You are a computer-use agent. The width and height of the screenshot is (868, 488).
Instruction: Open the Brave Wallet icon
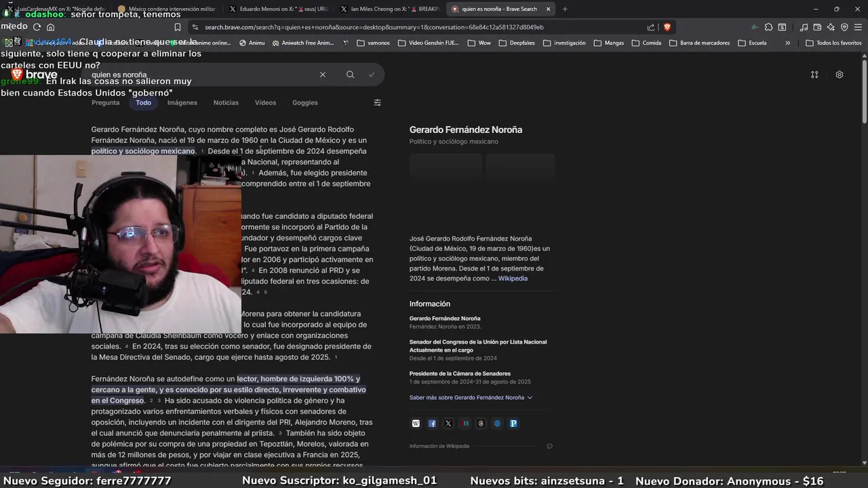[817, 27]
